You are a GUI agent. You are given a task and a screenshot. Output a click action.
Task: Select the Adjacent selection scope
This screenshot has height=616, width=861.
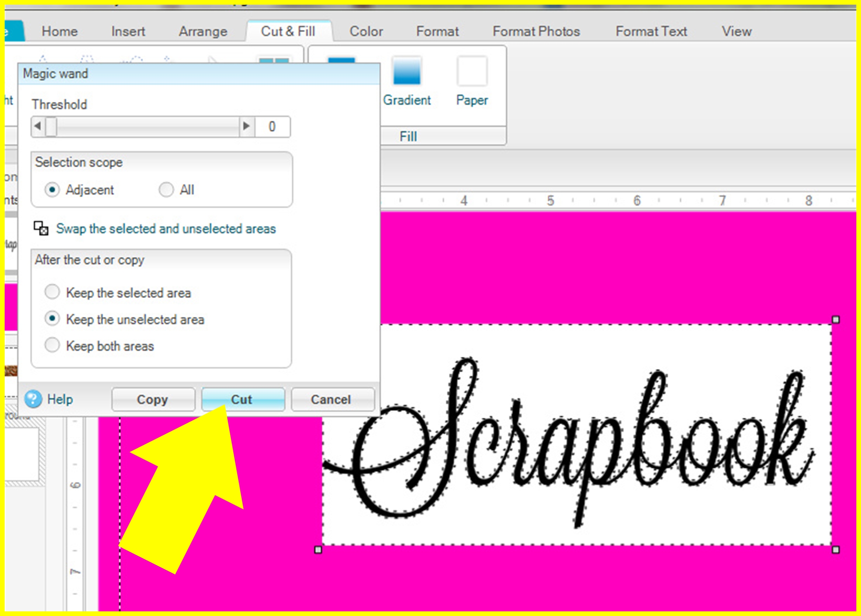point(52,190)
